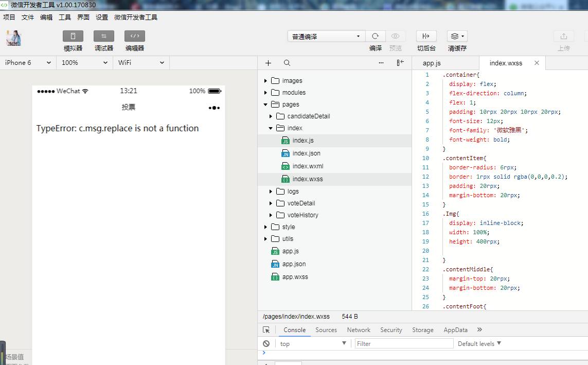Click the search icon in file explorer
588x365 pixels.
coord(287,63)
